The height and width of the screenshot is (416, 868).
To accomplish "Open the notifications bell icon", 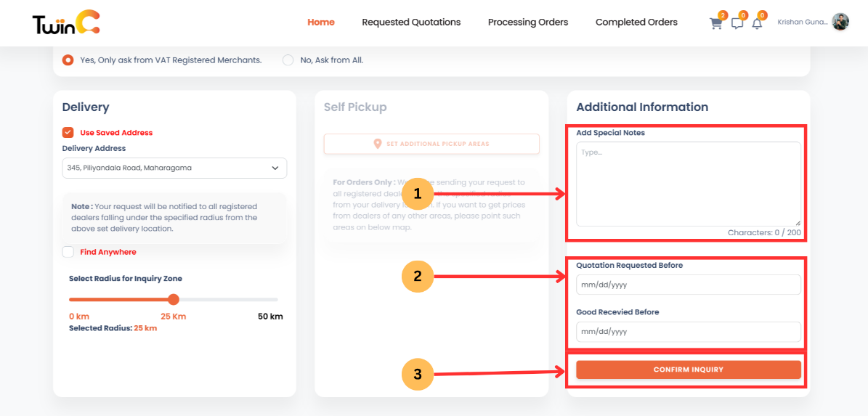I will click(757, 23).
